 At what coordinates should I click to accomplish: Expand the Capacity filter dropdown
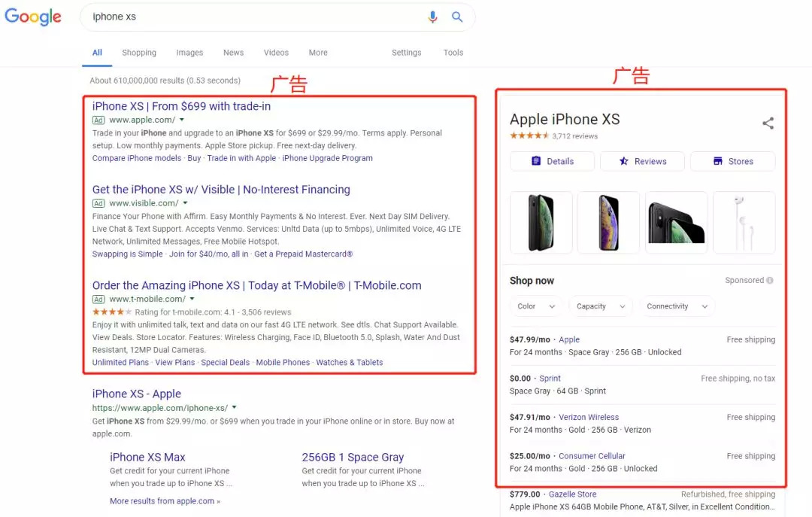pyautogui.click(x=600, y=306)
